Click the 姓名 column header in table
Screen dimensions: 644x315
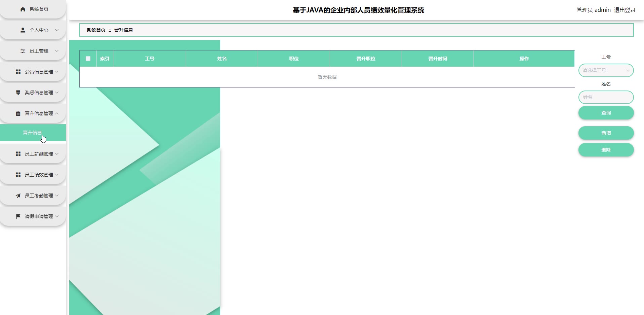(222, 59)
